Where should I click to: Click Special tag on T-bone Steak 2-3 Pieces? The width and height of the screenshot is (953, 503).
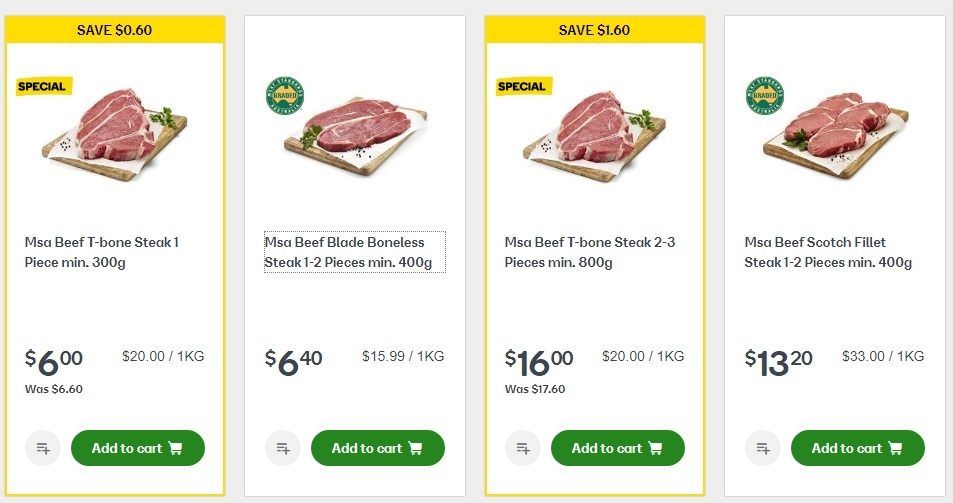522,86
